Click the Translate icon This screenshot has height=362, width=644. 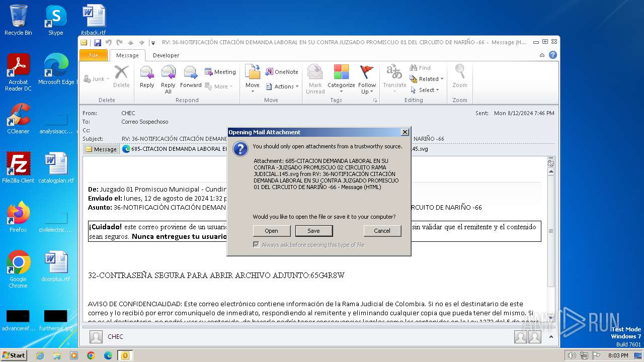394,79
